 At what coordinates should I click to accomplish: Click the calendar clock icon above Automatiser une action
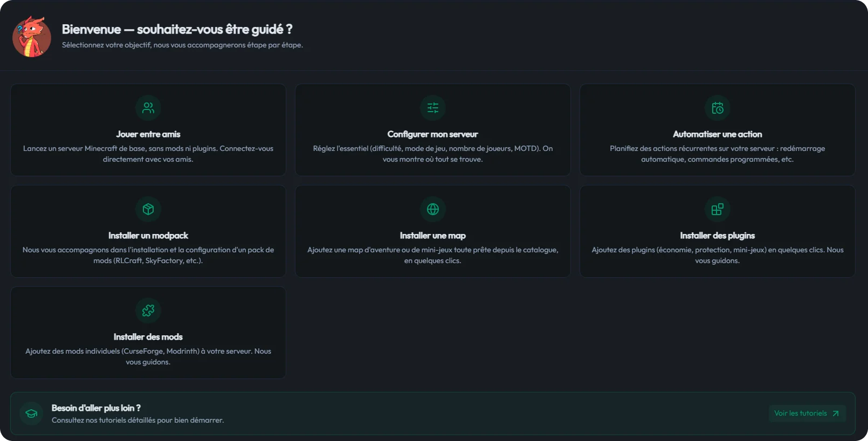[x=718, y=108]
